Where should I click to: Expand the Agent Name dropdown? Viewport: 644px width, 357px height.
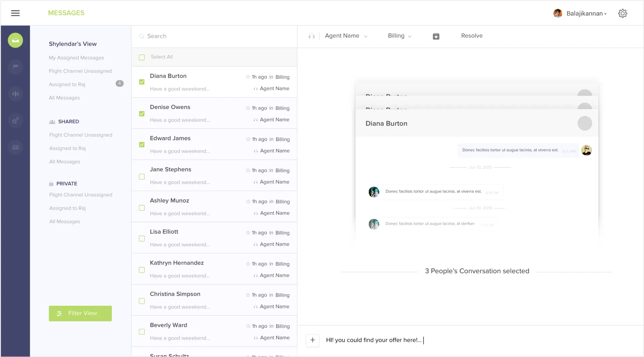coord(346,36)
